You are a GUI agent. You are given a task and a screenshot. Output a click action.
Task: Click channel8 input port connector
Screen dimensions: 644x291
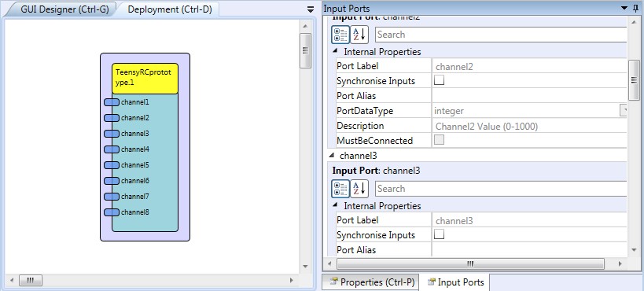112,212
